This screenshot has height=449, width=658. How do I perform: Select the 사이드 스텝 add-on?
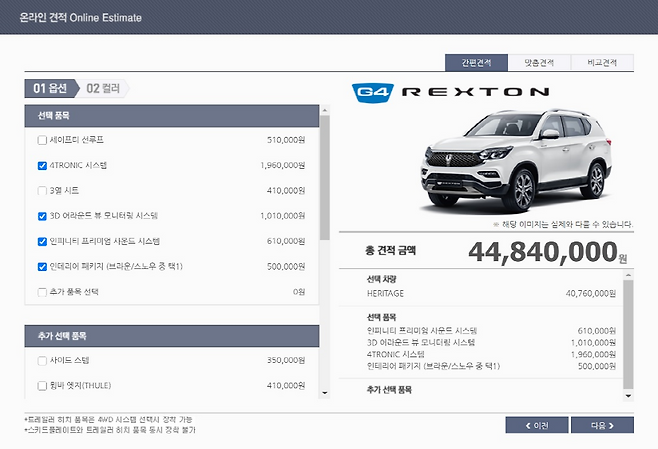(42, 360)
